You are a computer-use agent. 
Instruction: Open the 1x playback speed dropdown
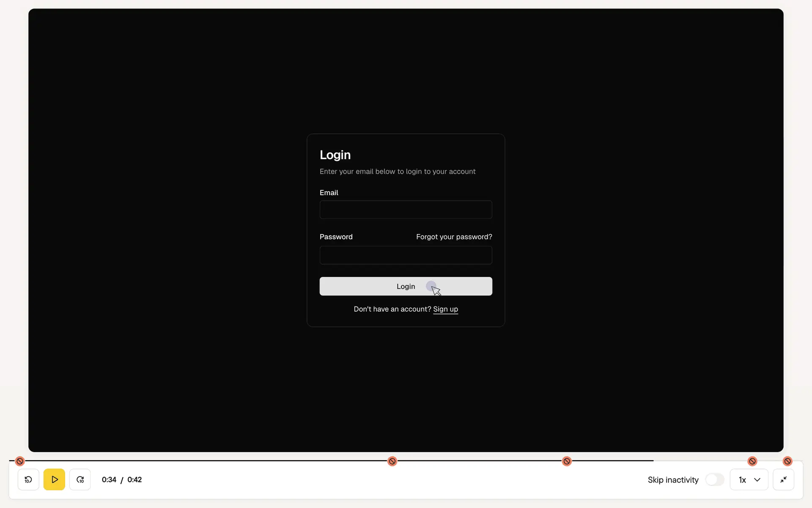pyautogui.click(x=743, y=480)
